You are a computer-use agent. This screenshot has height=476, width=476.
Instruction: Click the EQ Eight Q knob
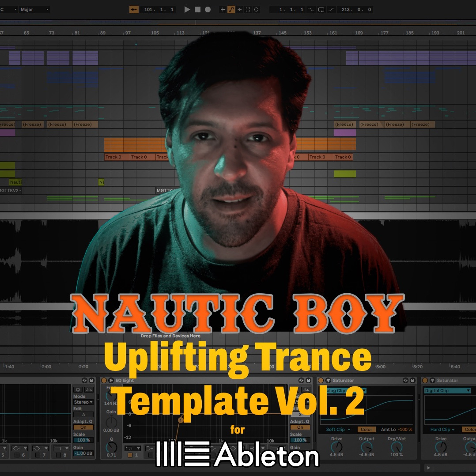click(111, 447)
